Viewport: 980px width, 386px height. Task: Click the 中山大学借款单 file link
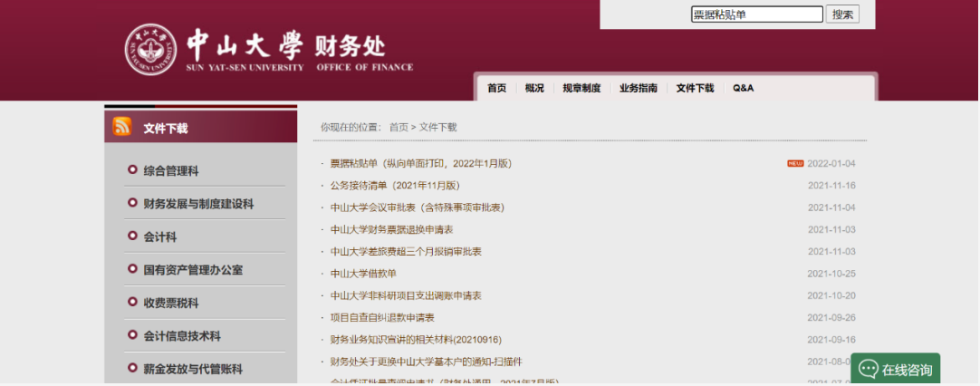pyautogui.click(x=363, y=274)
